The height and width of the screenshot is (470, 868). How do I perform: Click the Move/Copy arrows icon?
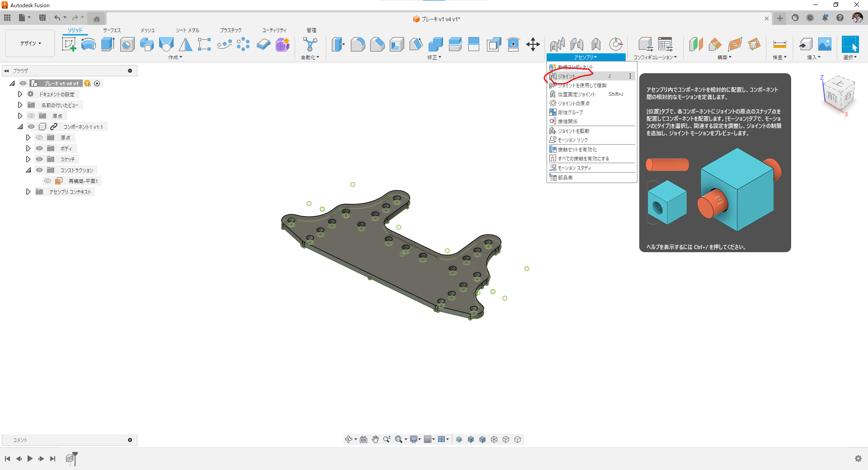pyautogui.click(x=533, y=44)
